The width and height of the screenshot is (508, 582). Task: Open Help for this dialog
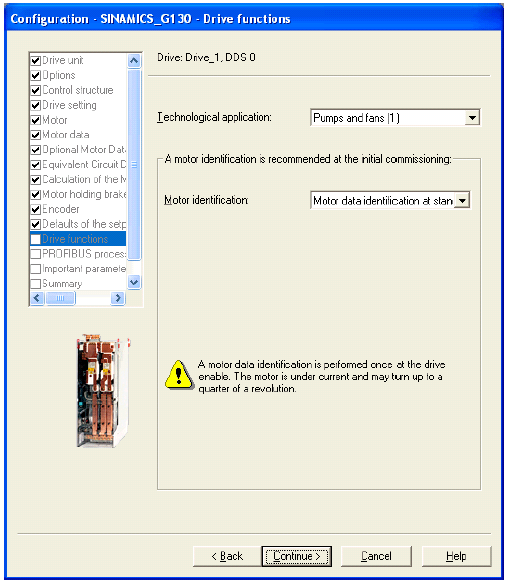point(456,556)
